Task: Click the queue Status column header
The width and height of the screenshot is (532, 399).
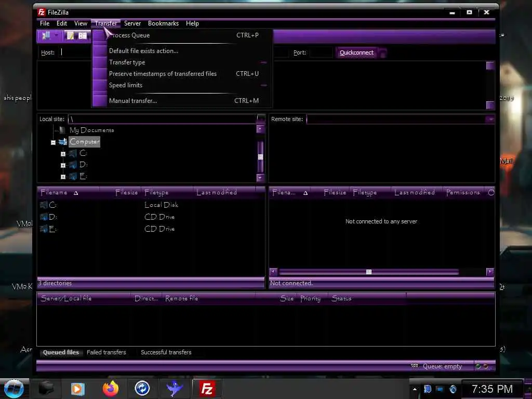Action: (x=367, y=299)
